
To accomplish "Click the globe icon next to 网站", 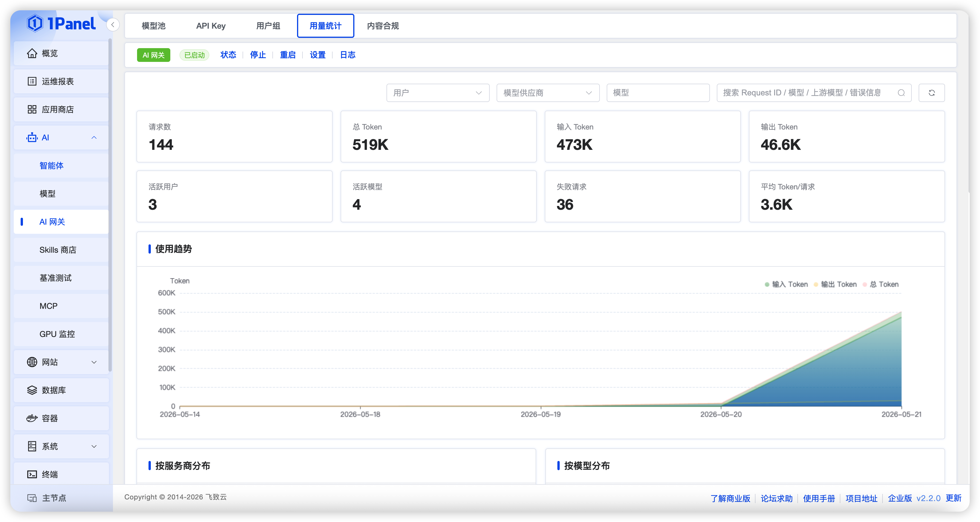I will click(32, 362).
